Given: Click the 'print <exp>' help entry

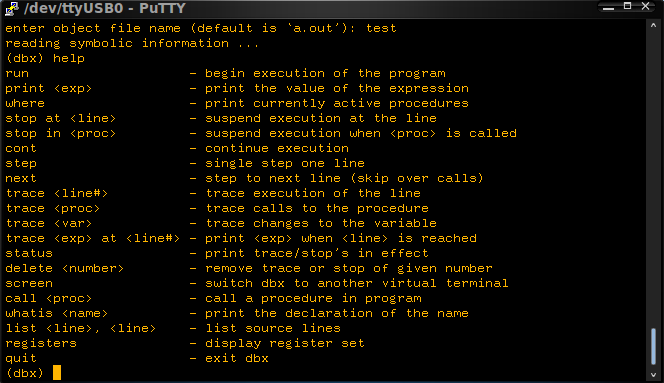Looking at the screenshot, I should click(237, 88).
